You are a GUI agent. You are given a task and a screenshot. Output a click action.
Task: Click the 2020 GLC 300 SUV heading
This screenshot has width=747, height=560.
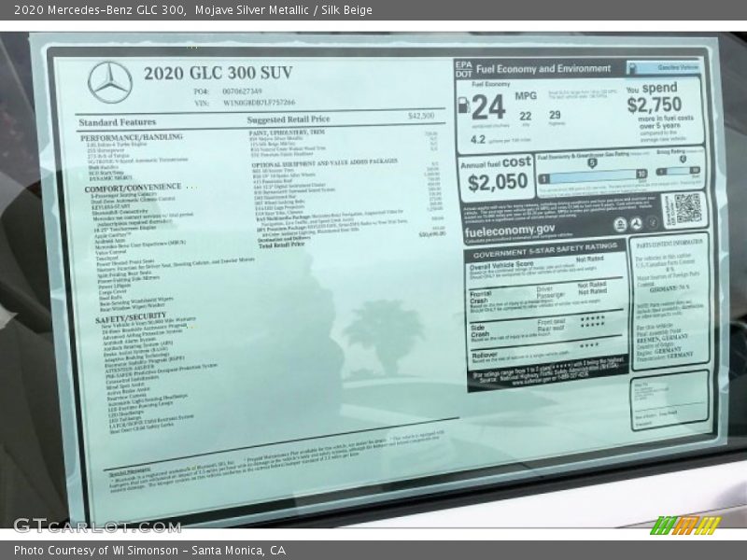[x=218, y=73]
